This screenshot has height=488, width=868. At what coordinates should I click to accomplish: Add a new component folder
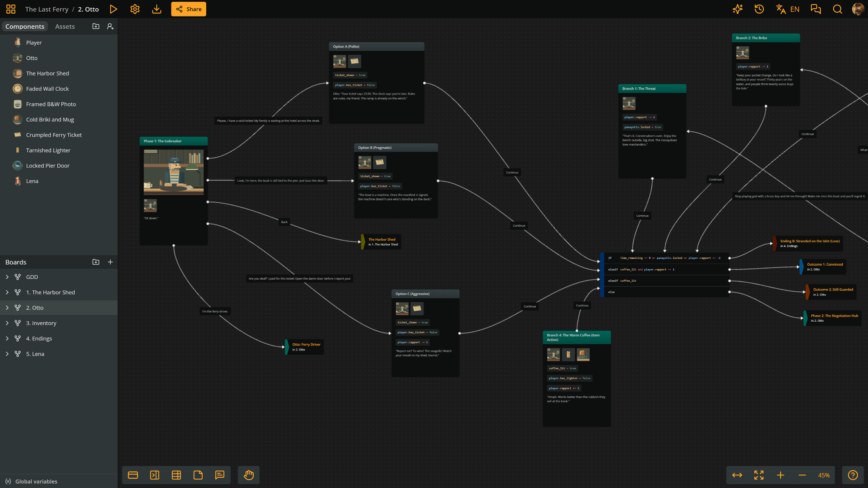tap(96, 26)
